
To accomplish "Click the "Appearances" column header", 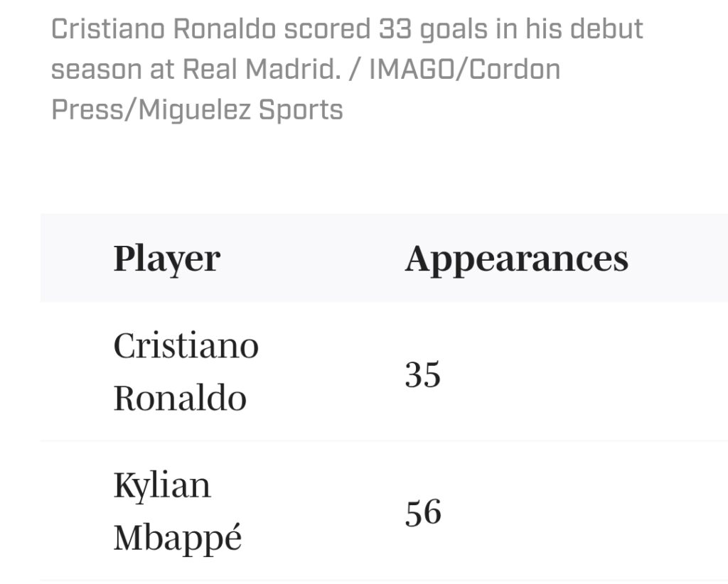I will click(x=516, y=259).
